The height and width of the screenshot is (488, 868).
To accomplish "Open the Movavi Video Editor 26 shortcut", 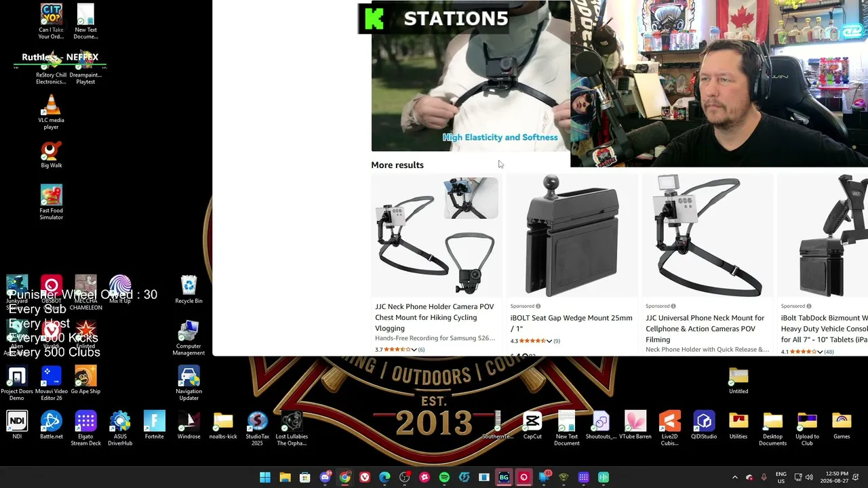I will pos(52,383).
